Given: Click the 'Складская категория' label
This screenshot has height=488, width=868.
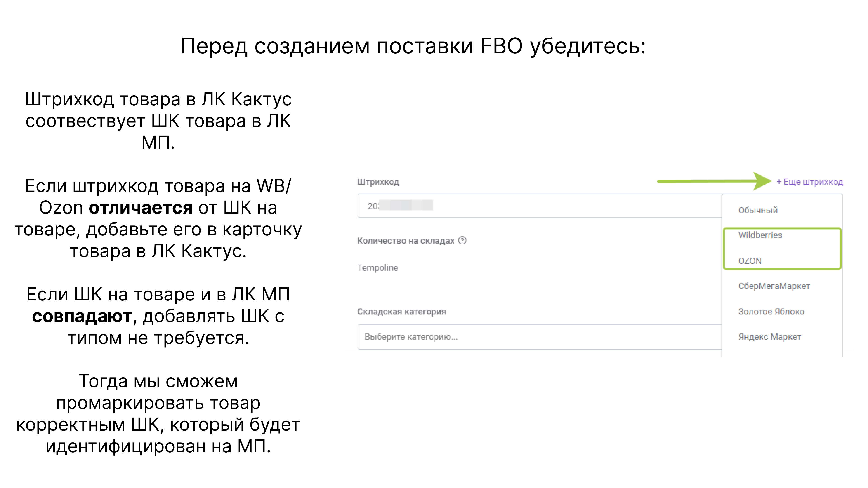Looking at the screenshot, I should click(401, 312).
